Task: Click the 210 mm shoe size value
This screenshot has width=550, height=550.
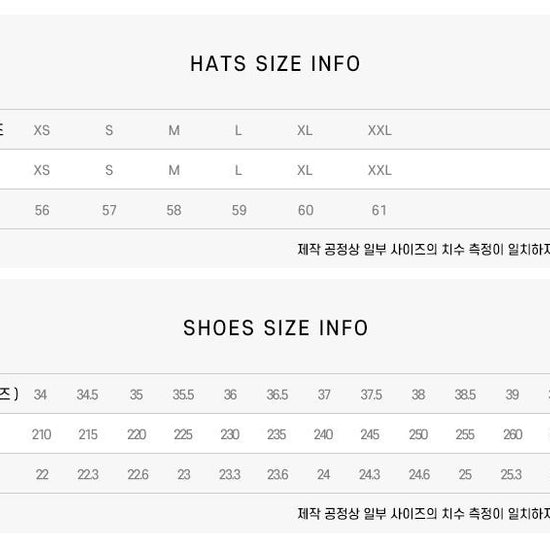Action: 41,435
